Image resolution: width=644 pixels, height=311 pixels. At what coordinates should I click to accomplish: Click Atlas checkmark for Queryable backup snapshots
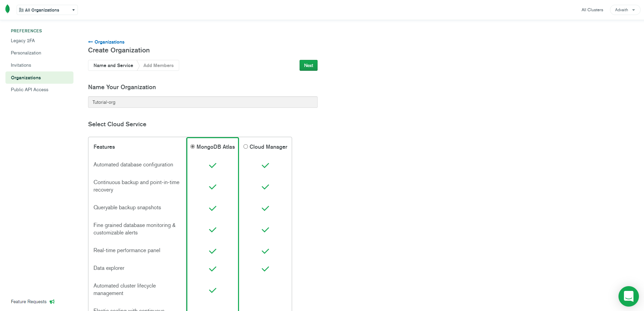[x=213, y=208]
